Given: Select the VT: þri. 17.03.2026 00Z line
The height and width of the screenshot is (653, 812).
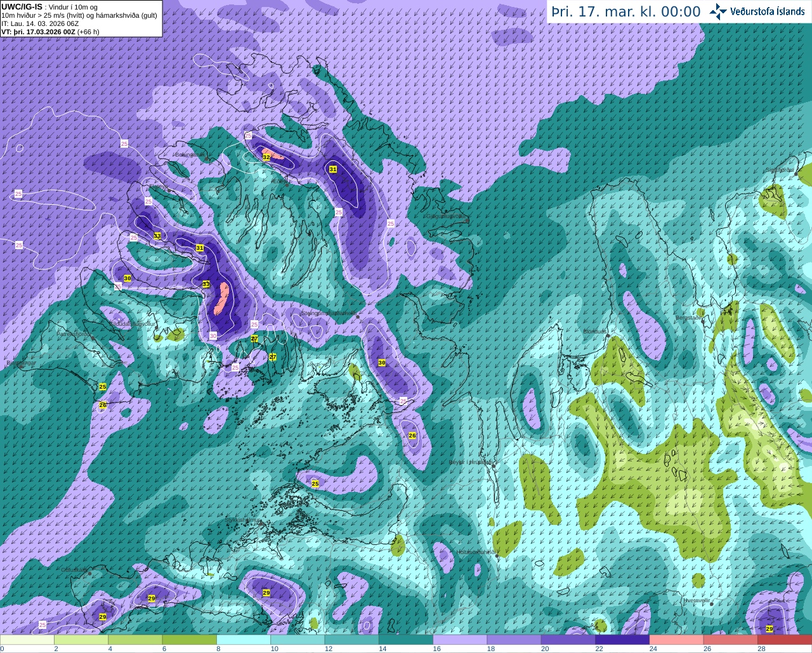Looking at the screenshot, I should click(x=50, y=31).
